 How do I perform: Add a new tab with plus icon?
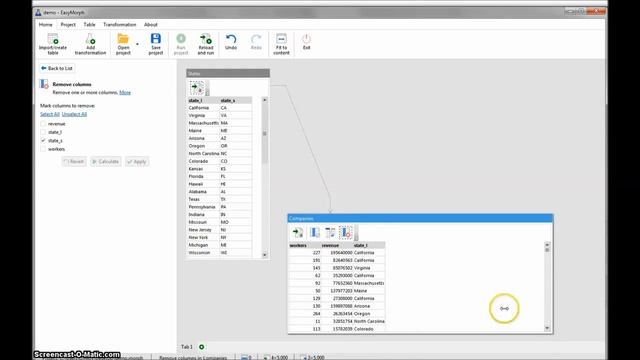tap(202, 347)
